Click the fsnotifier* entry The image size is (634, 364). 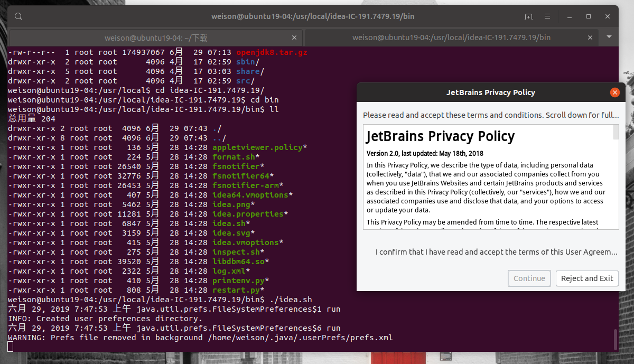coord(238,166)
